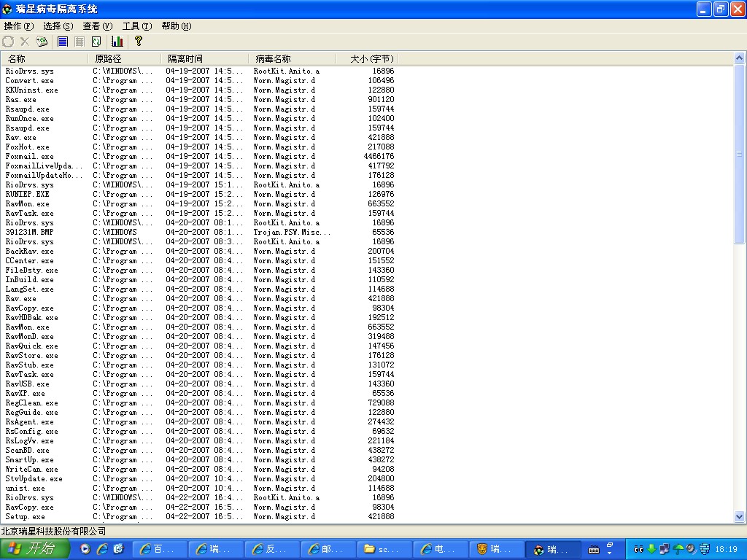Select the BackRav.exe row
This screenshot has height=560, width=747.
200,251
